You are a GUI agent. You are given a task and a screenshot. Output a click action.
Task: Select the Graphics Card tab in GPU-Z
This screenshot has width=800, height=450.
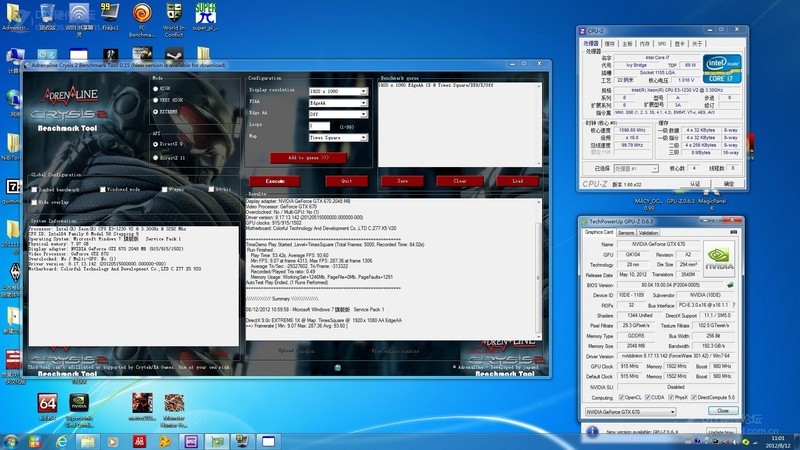(598, 232)
